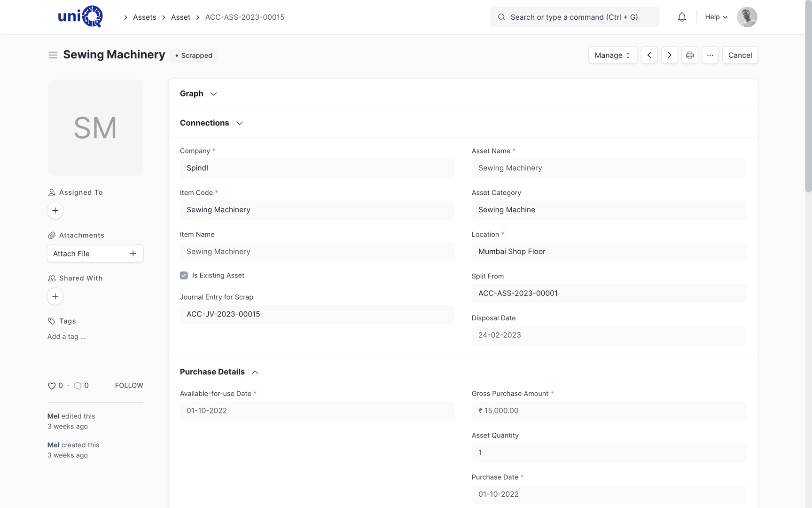Expand the Connections section
812x508 pixels.
(x=211, y=123)
